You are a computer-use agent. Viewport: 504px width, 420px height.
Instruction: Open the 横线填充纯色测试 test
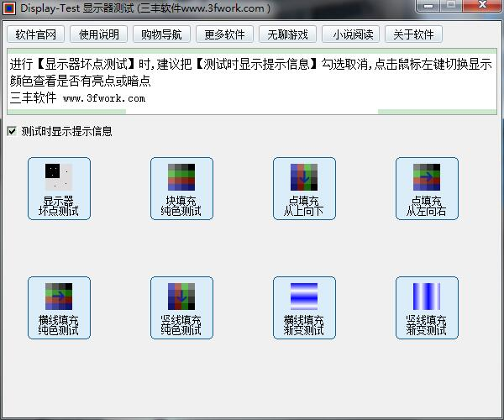pyautogui.click(x=59, y=308)
